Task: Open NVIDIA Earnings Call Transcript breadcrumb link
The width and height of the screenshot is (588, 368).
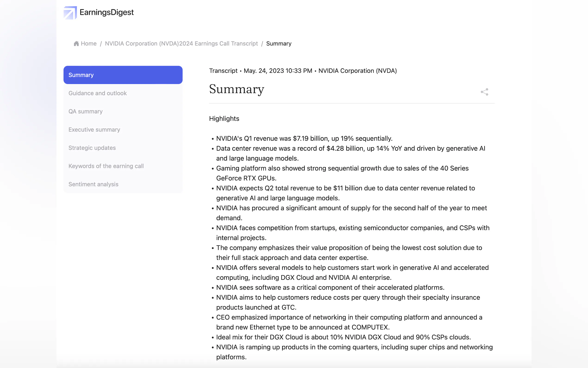Action: 181,44
